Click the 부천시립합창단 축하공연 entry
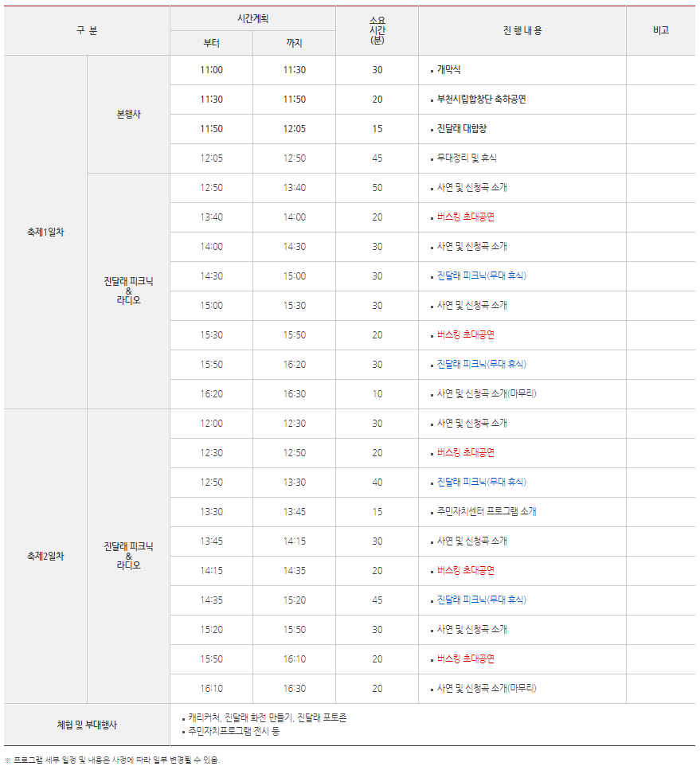700x770 pixels. 480,100
